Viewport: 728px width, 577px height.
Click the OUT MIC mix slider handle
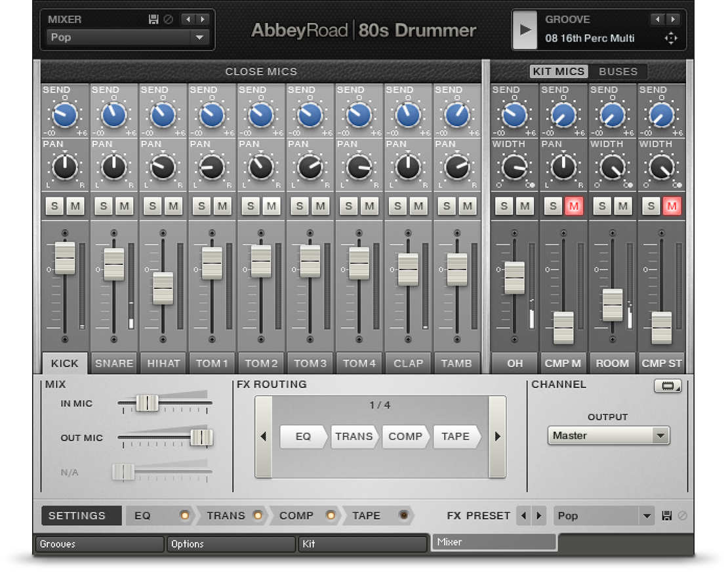point(201,437)
